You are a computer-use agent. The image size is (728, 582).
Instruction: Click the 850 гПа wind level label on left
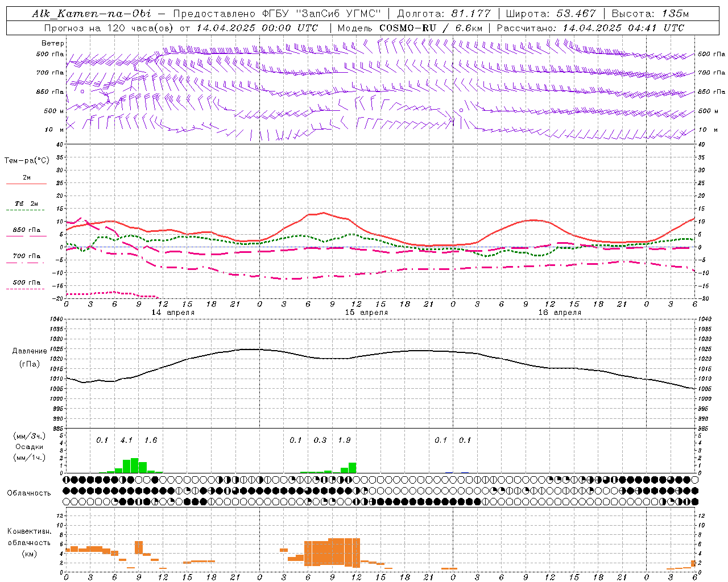coord(50,92)
